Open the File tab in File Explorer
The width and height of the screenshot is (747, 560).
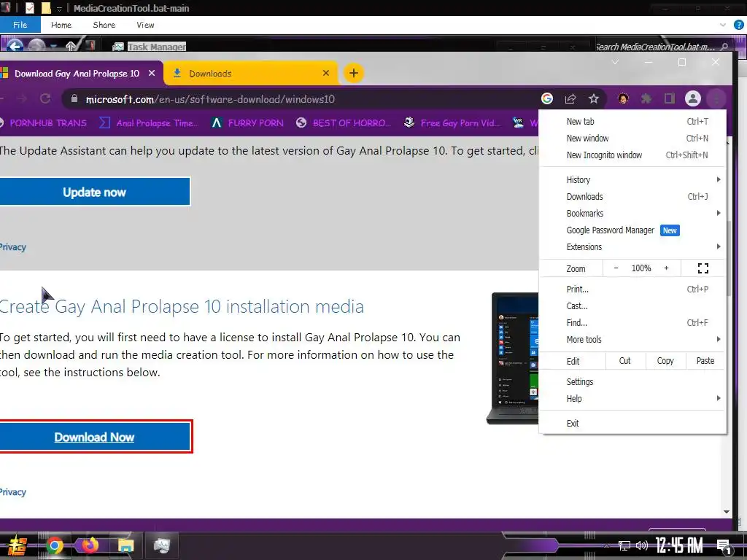click(x=20, y=25)
